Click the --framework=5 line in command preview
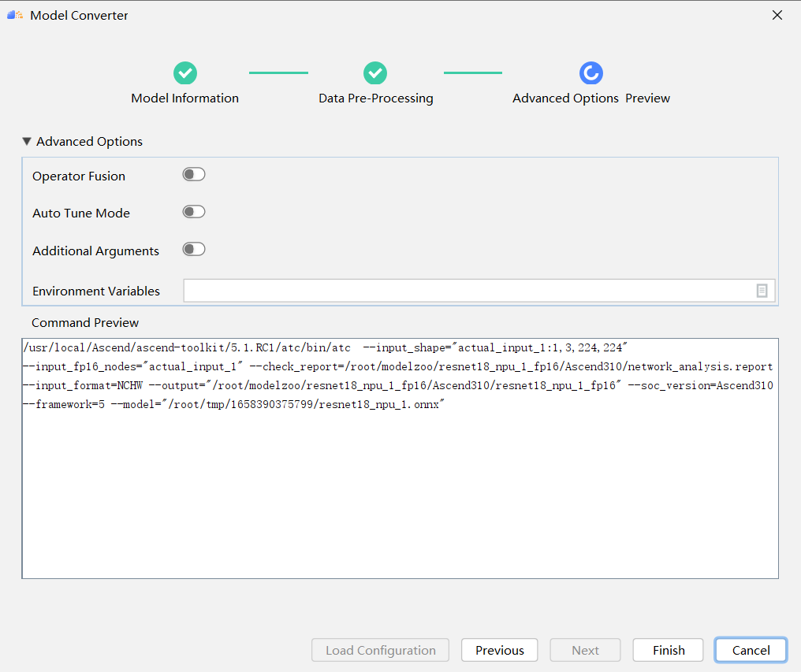The image size is (801, 672). (234, 404)
